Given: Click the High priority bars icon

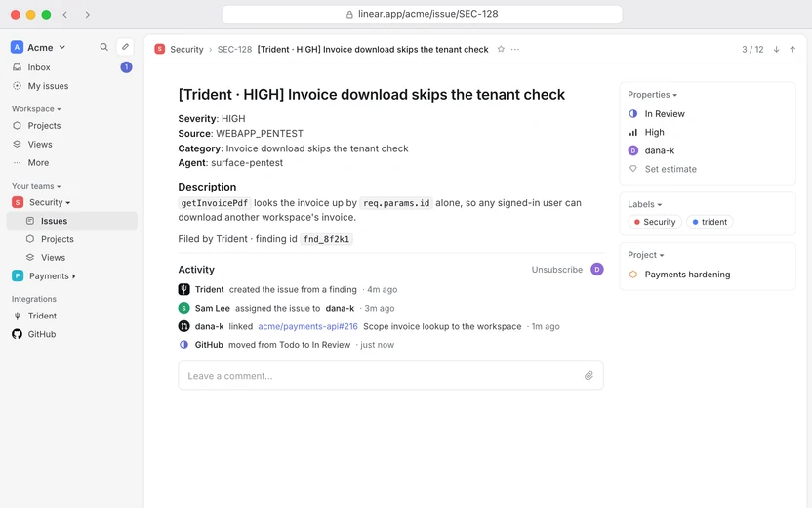Looking at the screenshot, I should (x=632, y=132).
